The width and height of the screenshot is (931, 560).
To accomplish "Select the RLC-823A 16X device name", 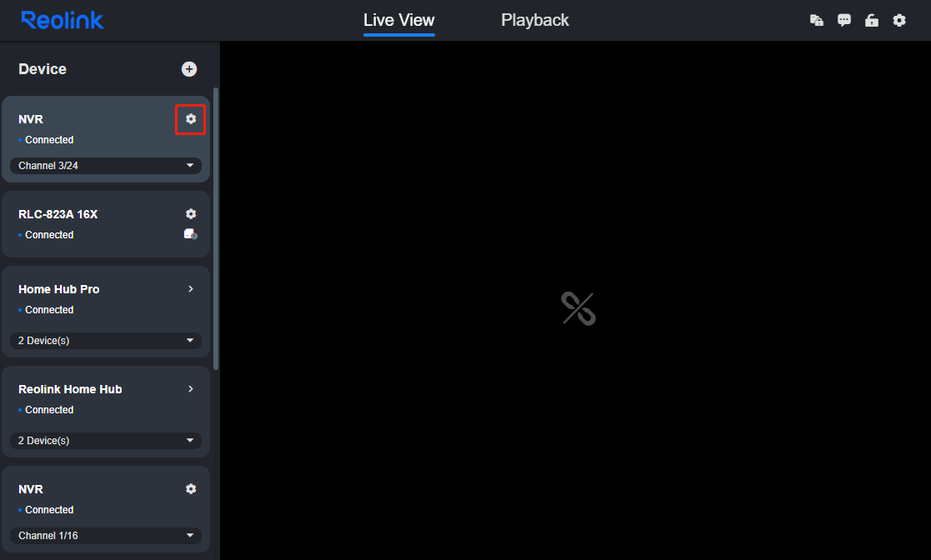I will point(58,214).
